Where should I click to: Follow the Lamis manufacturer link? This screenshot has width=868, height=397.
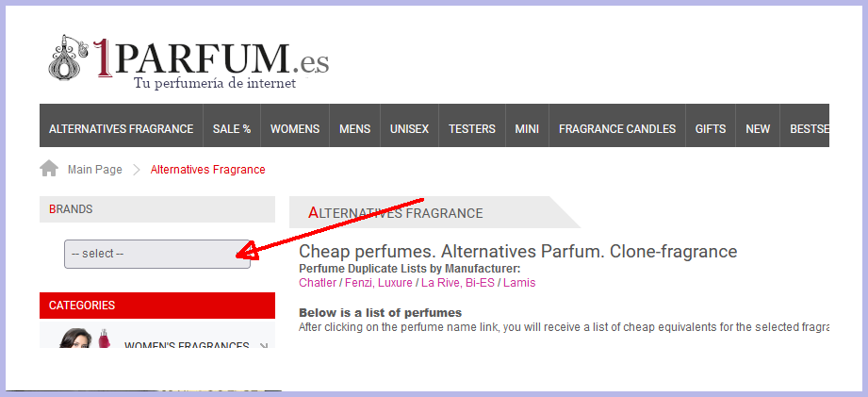[519, 283]
